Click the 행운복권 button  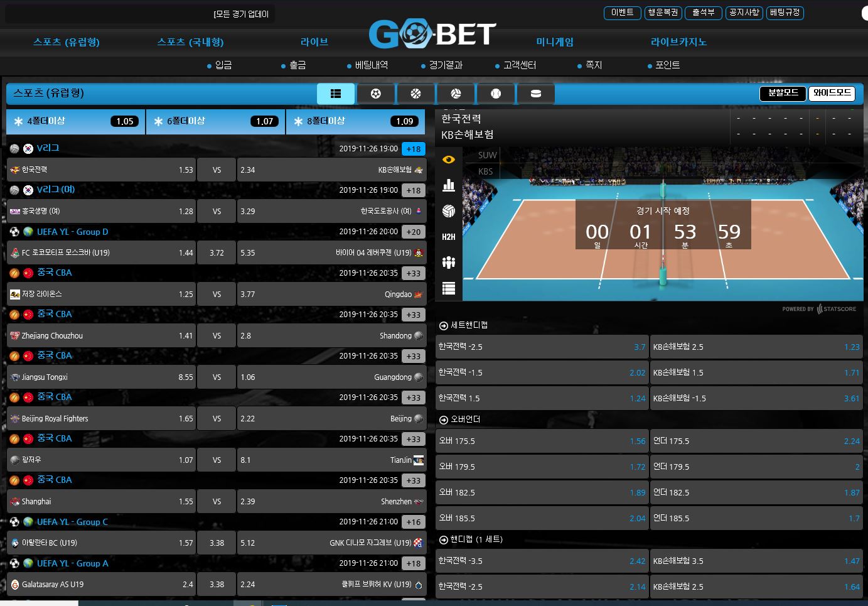pyautogui.click(x=663, y=13)
